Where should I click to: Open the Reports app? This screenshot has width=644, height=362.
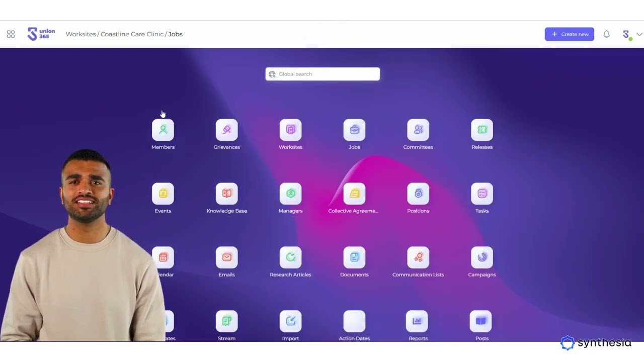[x=417, y=322]
